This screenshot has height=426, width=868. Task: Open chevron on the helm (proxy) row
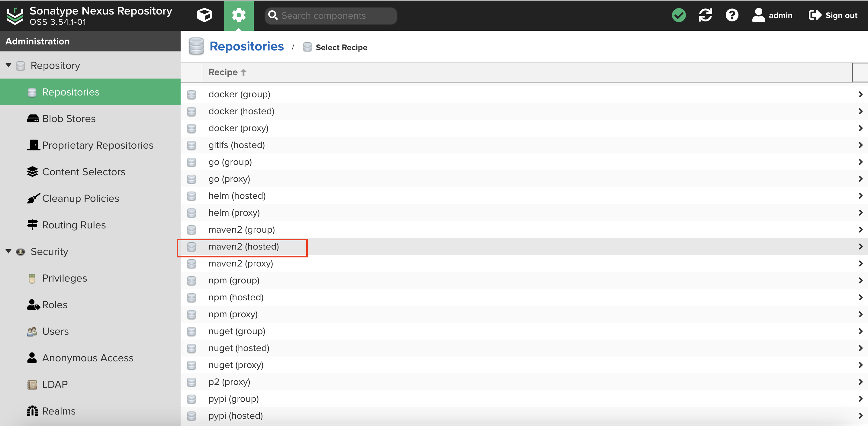(x=860, y=213)
